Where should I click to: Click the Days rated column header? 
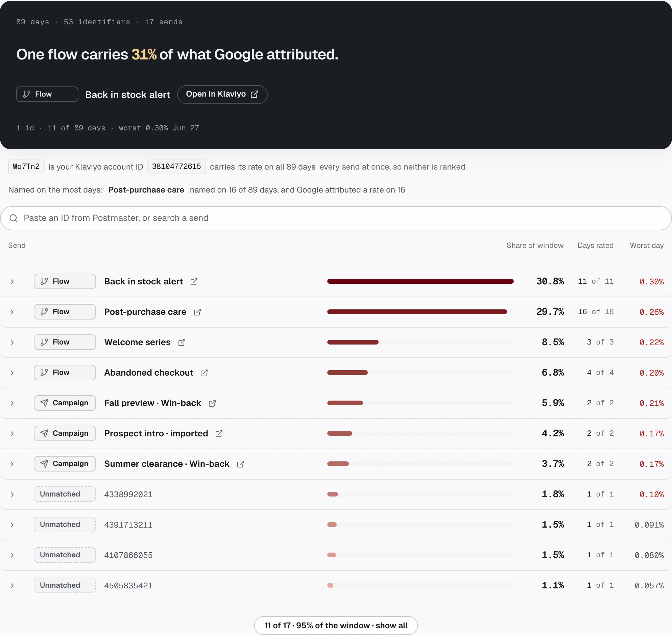pyautogui.click(x=596, y=246)
